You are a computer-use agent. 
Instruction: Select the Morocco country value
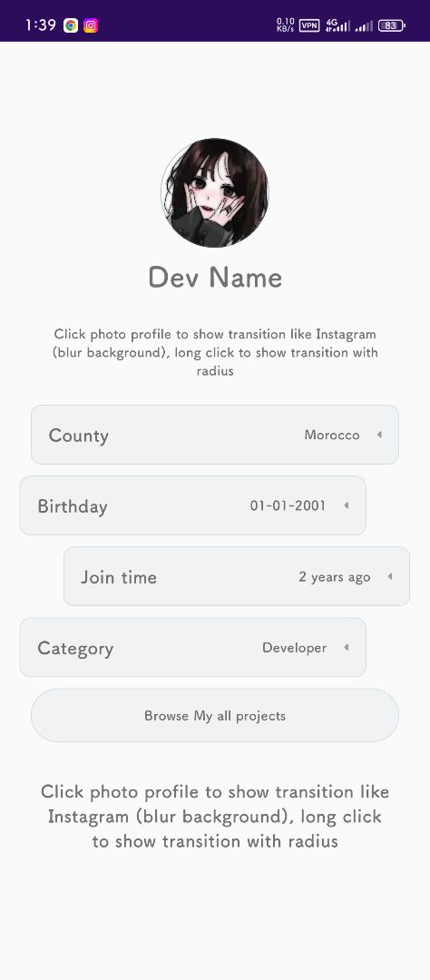[x=332, y=435]
